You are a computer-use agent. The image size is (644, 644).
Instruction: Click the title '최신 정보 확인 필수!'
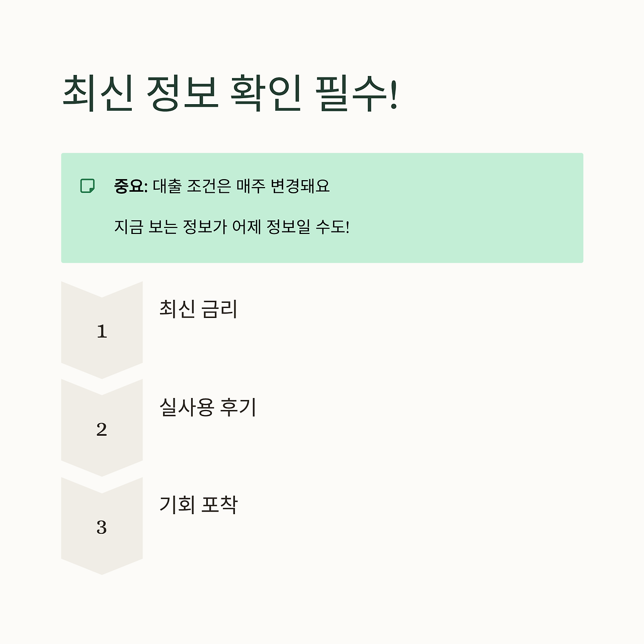[x=230, y=94]
